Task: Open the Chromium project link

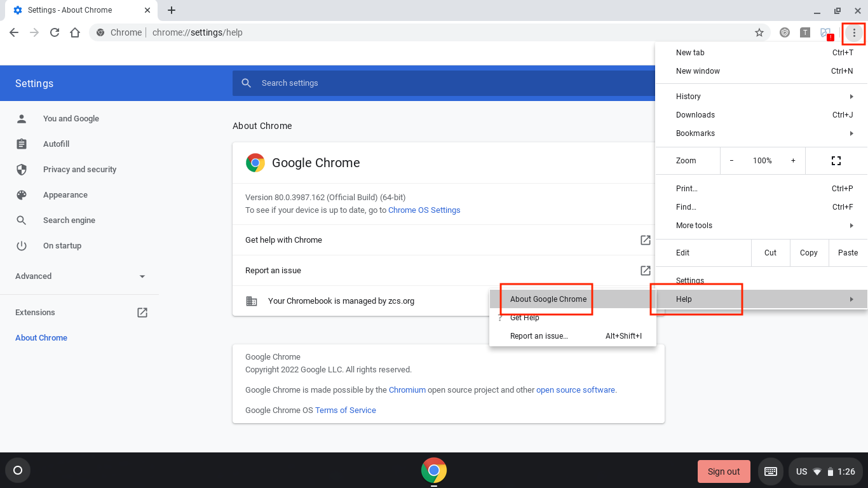Action: coord(407,390)
